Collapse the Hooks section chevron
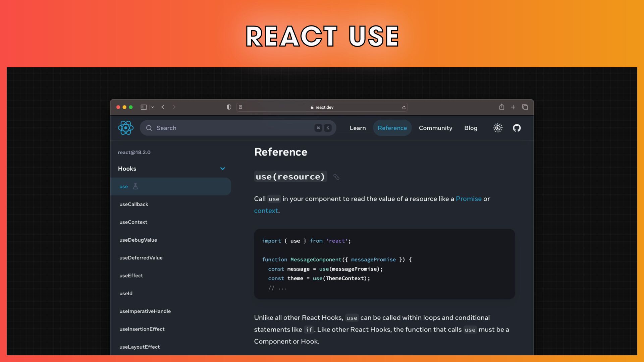Image resolution: width=644 pixels, height=362 pixels. (x=222, y=169)
